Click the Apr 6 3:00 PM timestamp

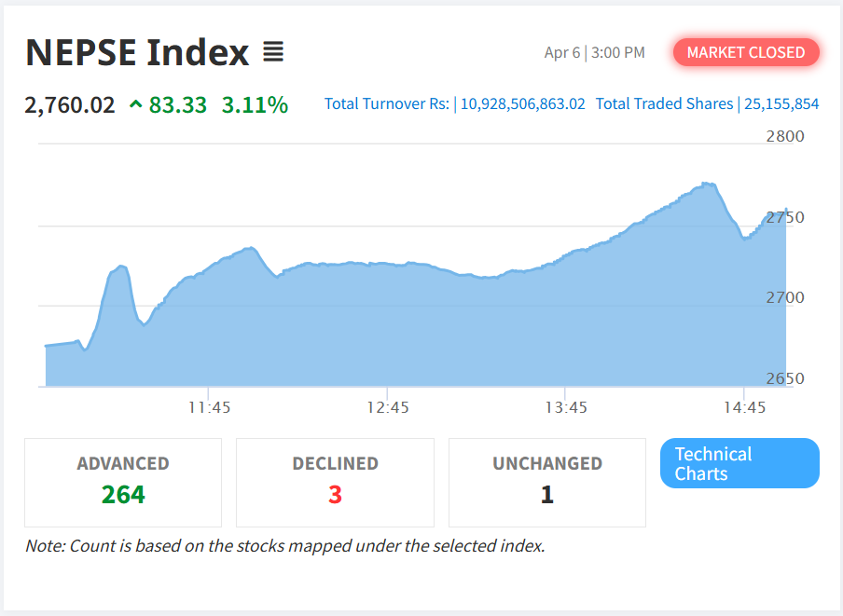point(594,52)
